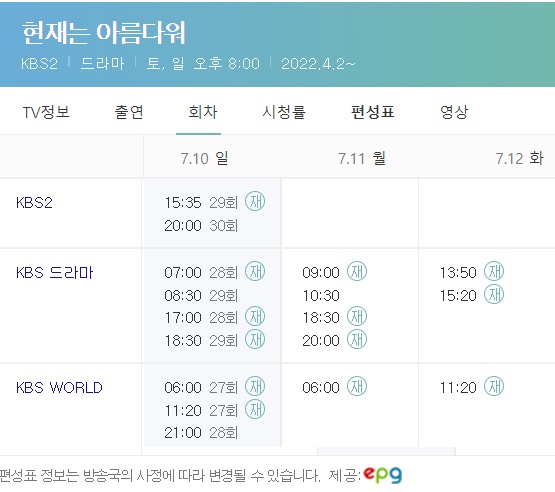
Task: Click the 21:00 28회 KBS WORLD entry
Action: [201, 433]
